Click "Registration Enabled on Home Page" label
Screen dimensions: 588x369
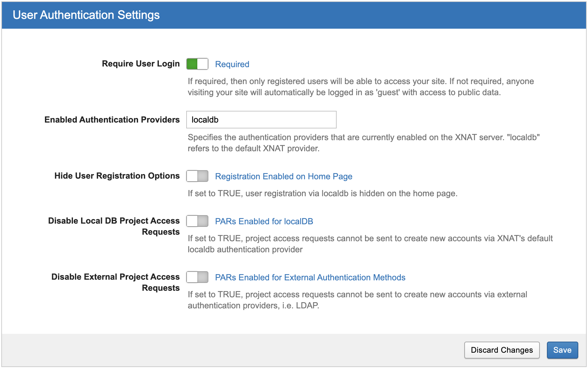(283, 176)
